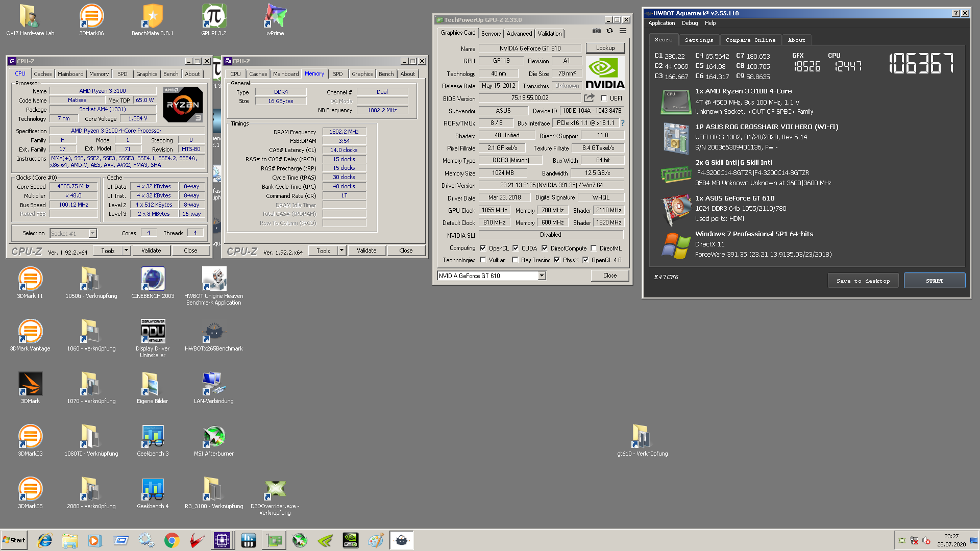Open the Validation tab in GPU-Z
The height and width of the screenshot is (551, 980).
pyautogui.click(x=550, y=33)
